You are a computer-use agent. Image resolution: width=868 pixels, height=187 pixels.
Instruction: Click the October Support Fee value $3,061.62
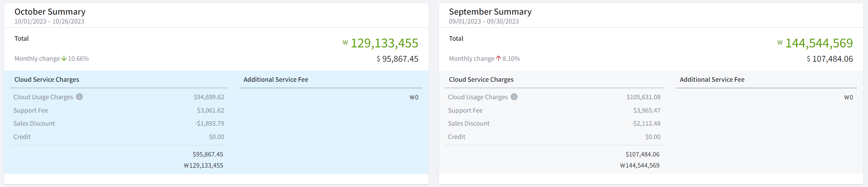pyautogui.click(x=210, y=111)
